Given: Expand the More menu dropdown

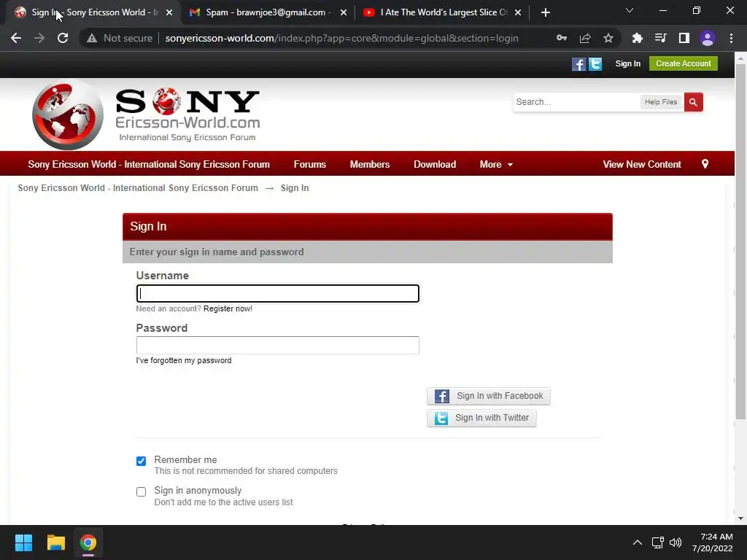Looking at the screenshot, I should coord(496,164).
